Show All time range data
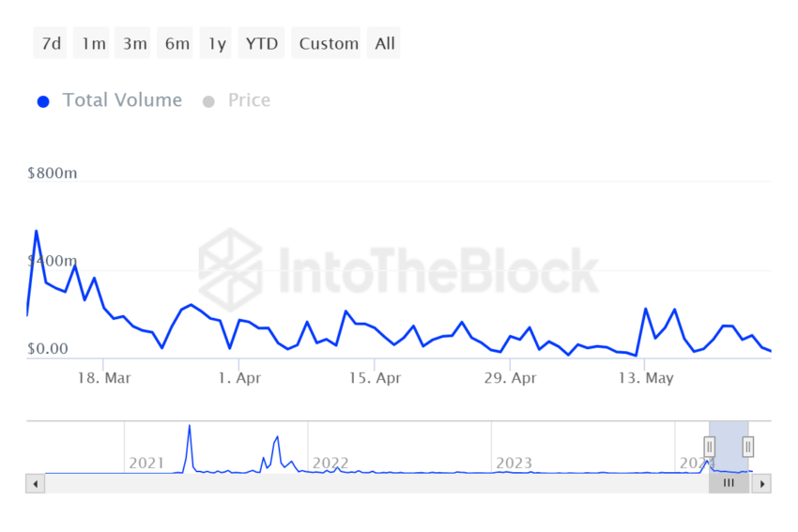 [x=384, y=43]
